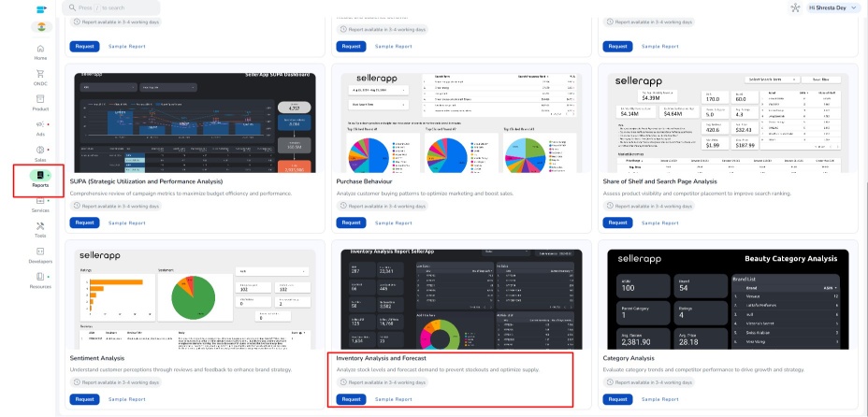This screenshot has width=868, height=417.
Task: Request Share of Shelf report
Action: [x=617, y=223]
